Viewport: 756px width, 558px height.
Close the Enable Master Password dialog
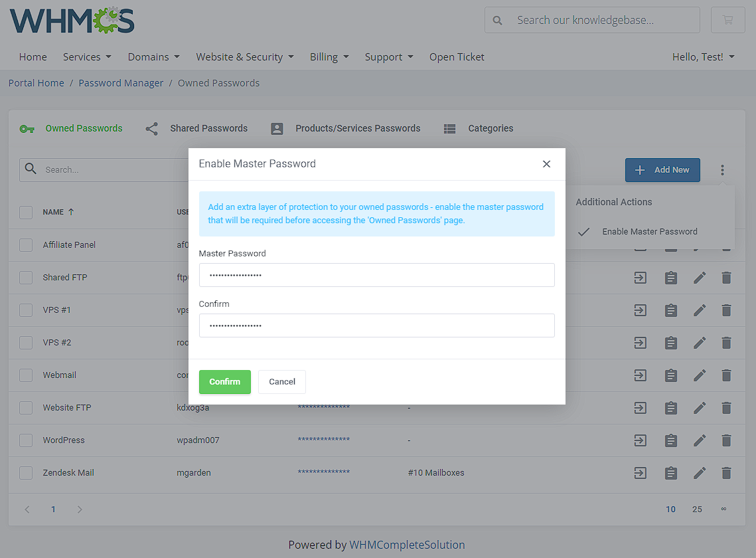pyautogui.click(x=546, y=164)
